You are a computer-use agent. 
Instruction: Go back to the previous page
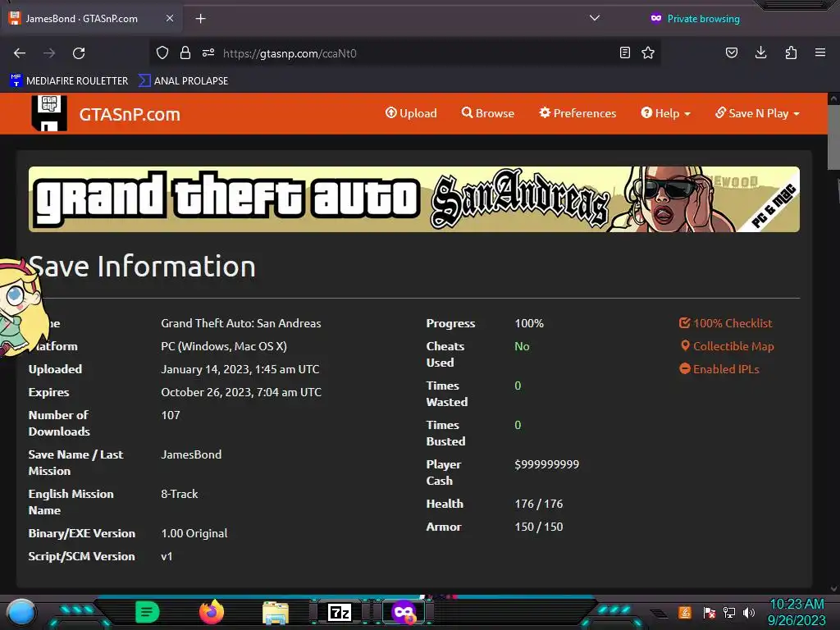(x=20, y=53)
